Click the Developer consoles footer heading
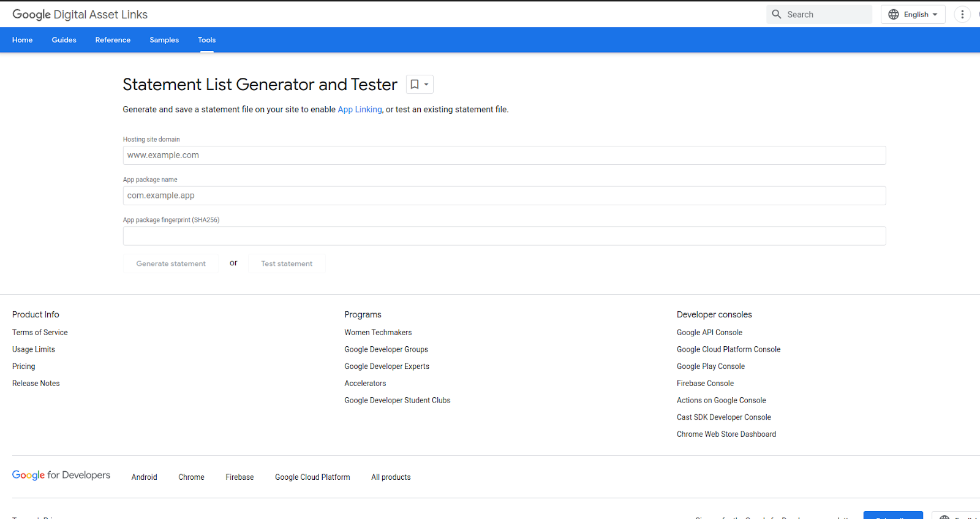This screenshot has height=519, width=980. click(x=714, y=314)
